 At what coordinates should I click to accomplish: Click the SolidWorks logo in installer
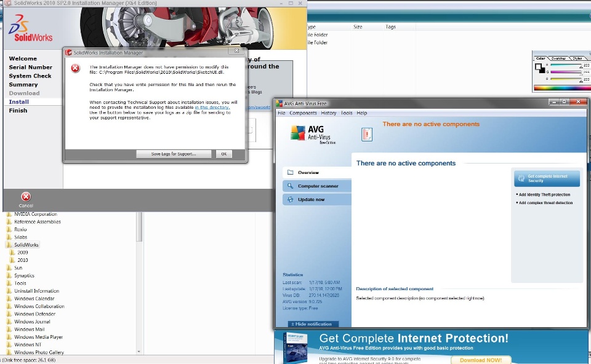coord(31,28)
